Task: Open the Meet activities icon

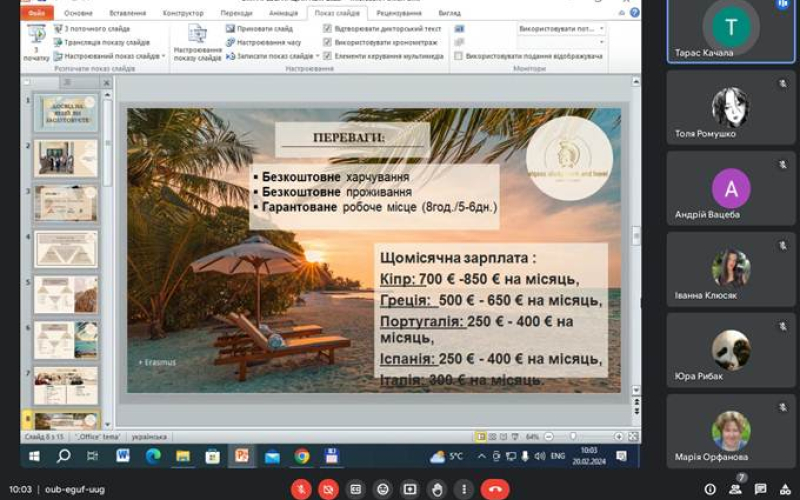Action: click(786, 490)
